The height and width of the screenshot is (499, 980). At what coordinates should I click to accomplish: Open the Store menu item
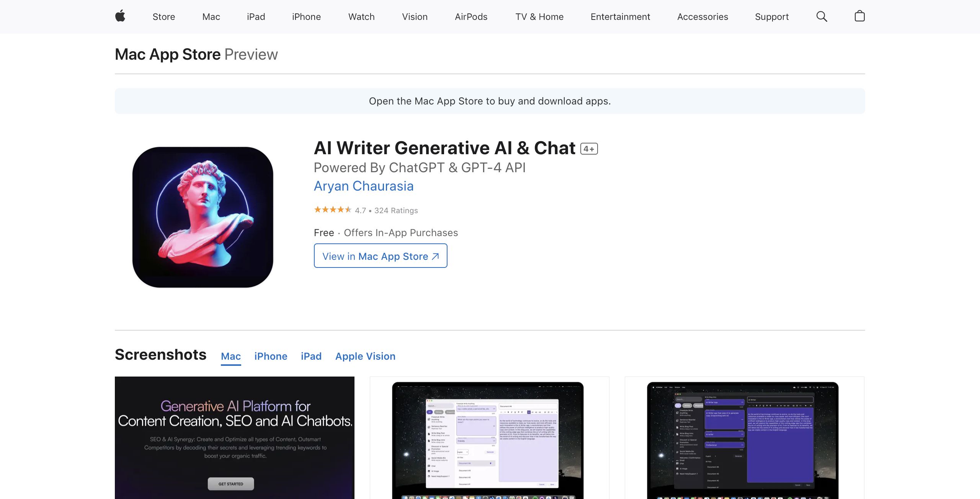click(x=163, y=17)
